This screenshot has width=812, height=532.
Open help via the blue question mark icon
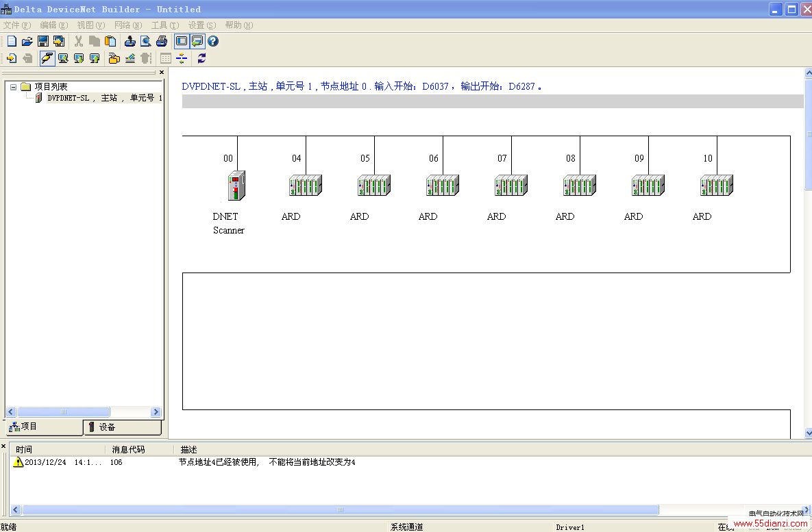213,41
